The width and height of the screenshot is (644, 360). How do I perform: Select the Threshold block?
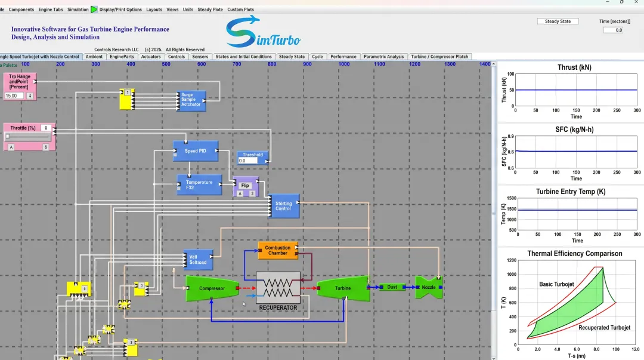click(x=253, y=158)
